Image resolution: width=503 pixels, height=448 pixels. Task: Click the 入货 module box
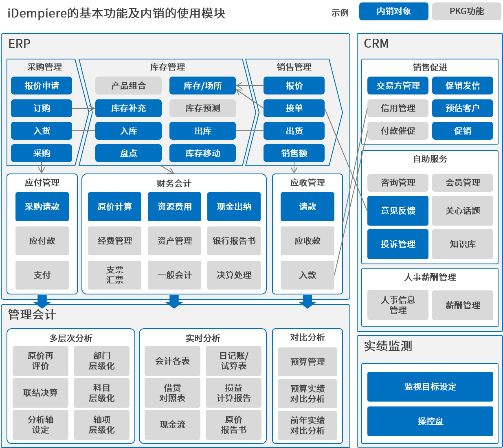[x=42, y=131]
